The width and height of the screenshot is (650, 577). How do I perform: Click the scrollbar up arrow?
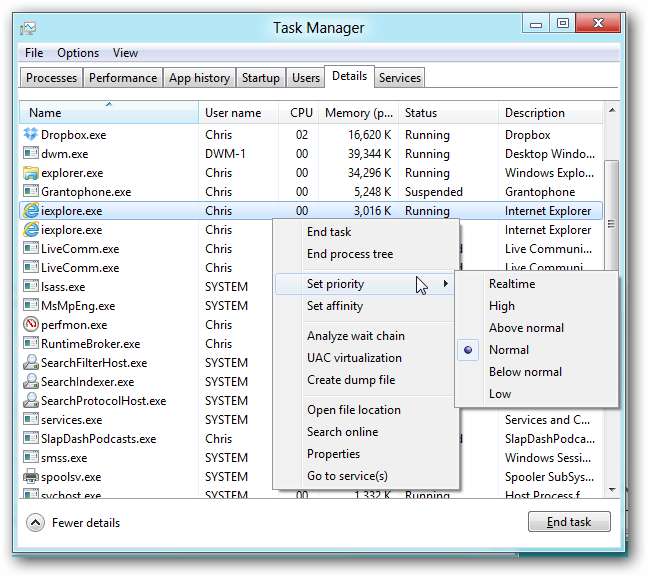[612, 110]
